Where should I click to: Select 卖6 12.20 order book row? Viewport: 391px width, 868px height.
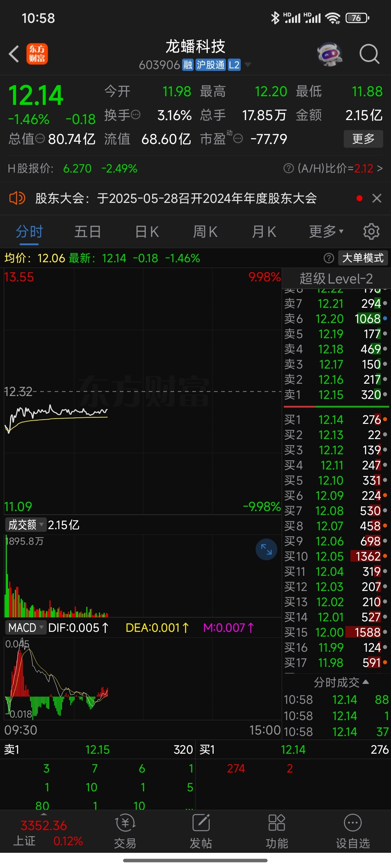pyautogui.click(x=336, y=319)
